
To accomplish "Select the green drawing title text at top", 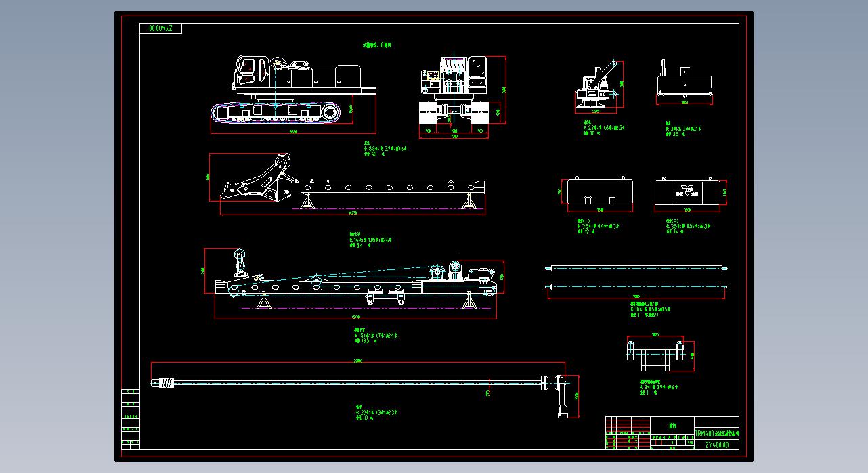I will [x=376, y=45].
